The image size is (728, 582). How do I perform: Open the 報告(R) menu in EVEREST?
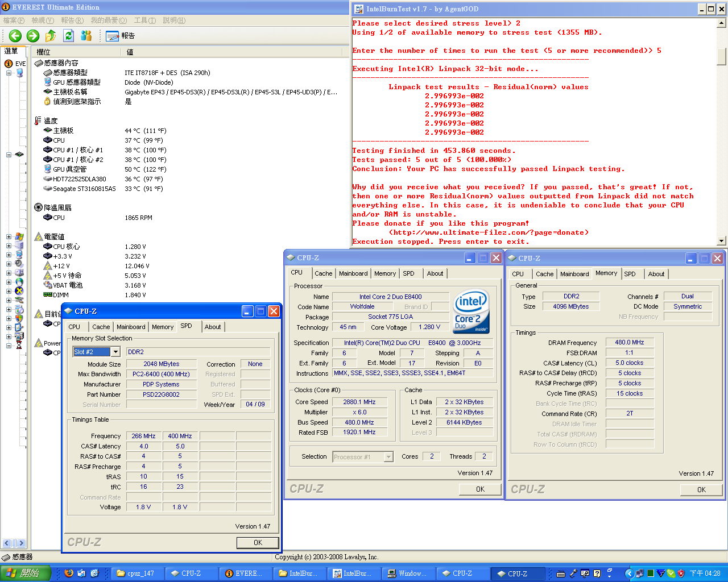point(72,20)
